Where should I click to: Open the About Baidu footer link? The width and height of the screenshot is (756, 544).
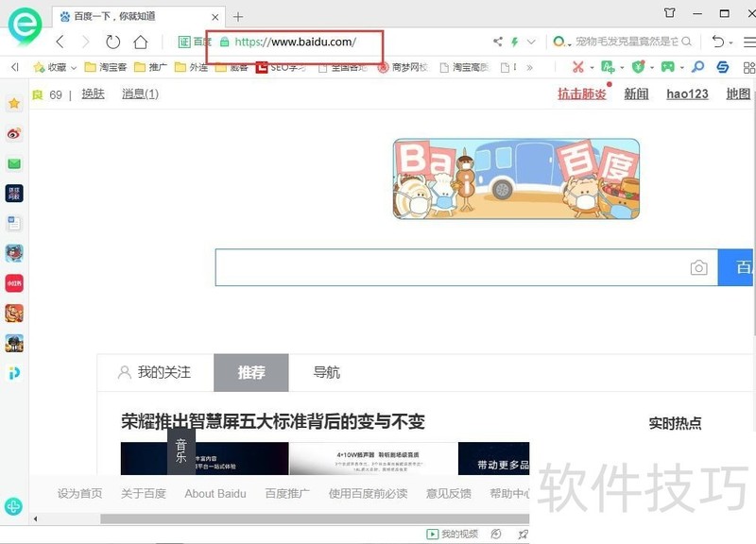coord(215,493)
